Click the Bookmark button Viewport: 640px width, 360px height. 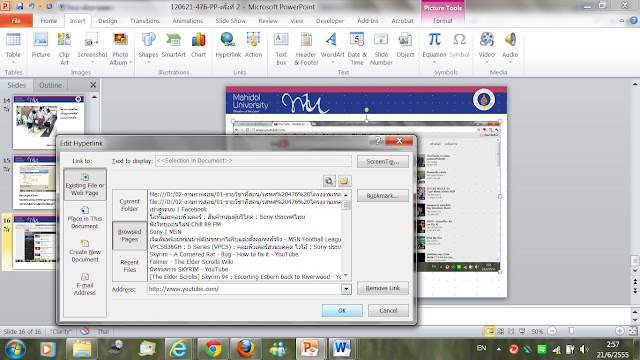coord(382,196)
